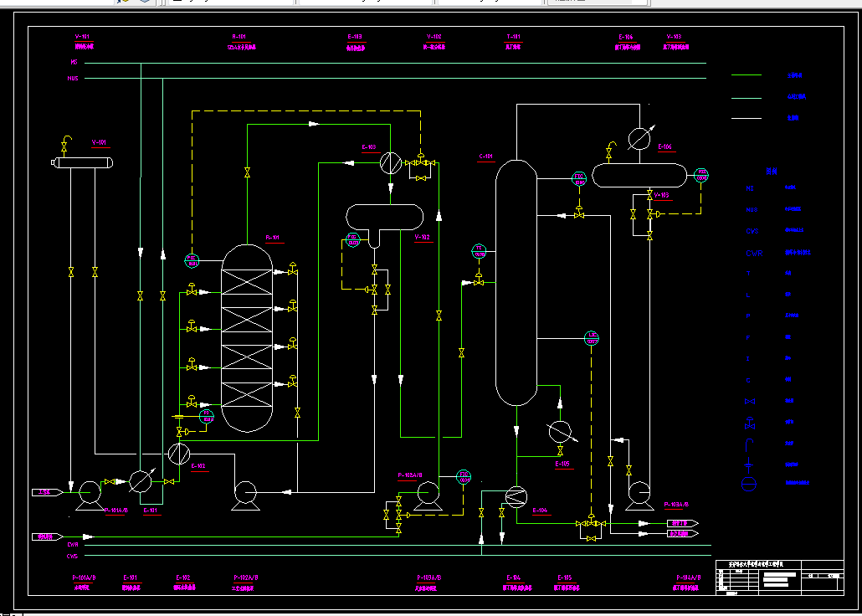Select the C-101 tag beside the column
Image resolution: width=862 pixels, height=616 pixels.
(486, 157)
